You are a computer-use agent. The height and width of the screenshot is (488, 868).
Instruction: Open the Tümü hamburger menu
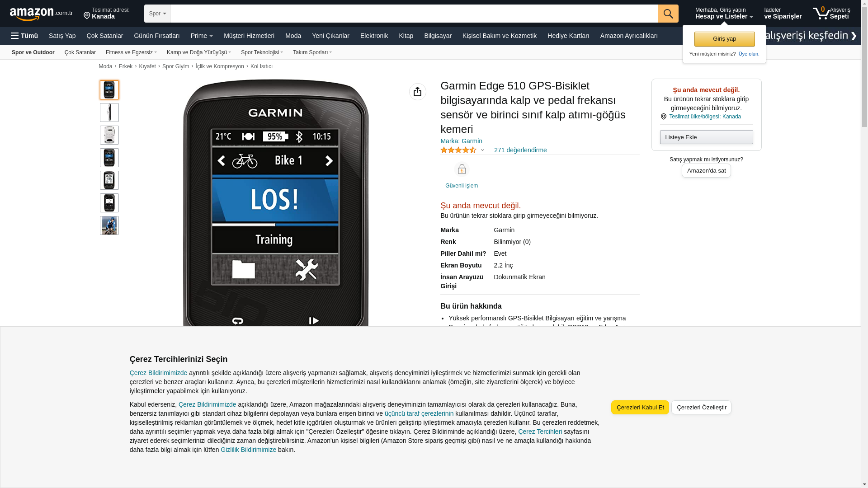pyautogui.click(x=24, y=36)
